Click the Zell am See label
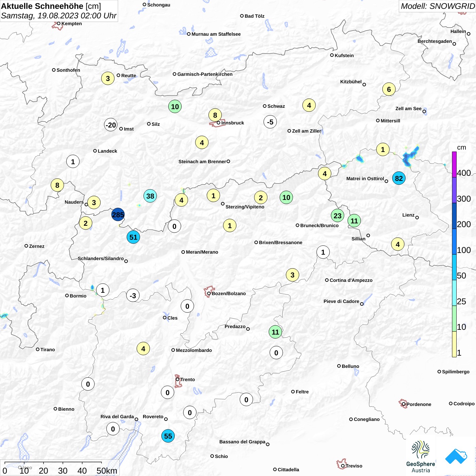The width and height of the screenshot is (476, 476). click(x=408, y=108)
